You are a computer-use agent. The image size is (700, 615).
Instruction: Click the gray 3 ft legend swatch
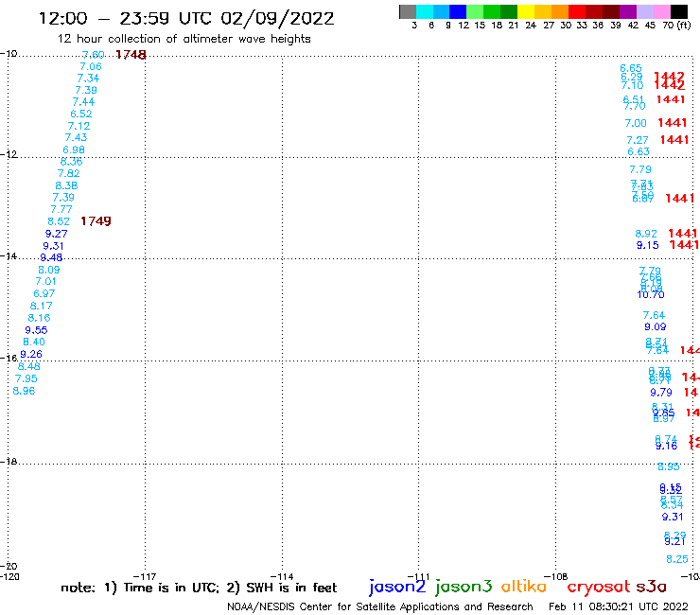(408, 11)
